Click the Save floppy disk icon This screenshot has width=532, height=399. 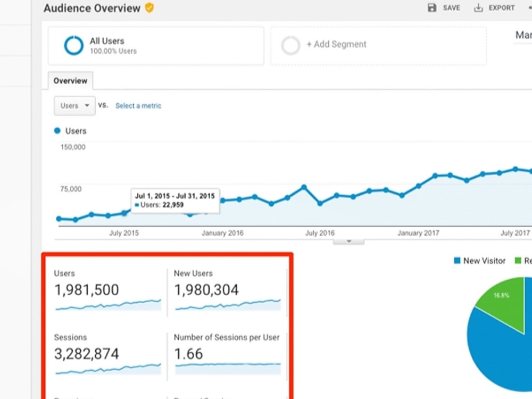pos(431,7)
